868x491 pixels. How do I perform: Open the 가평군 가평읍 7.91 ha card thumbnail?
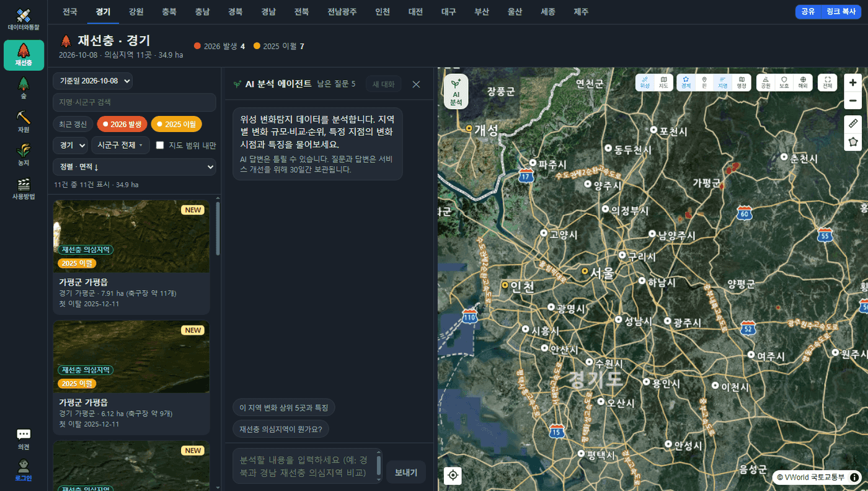coord(131,236)
